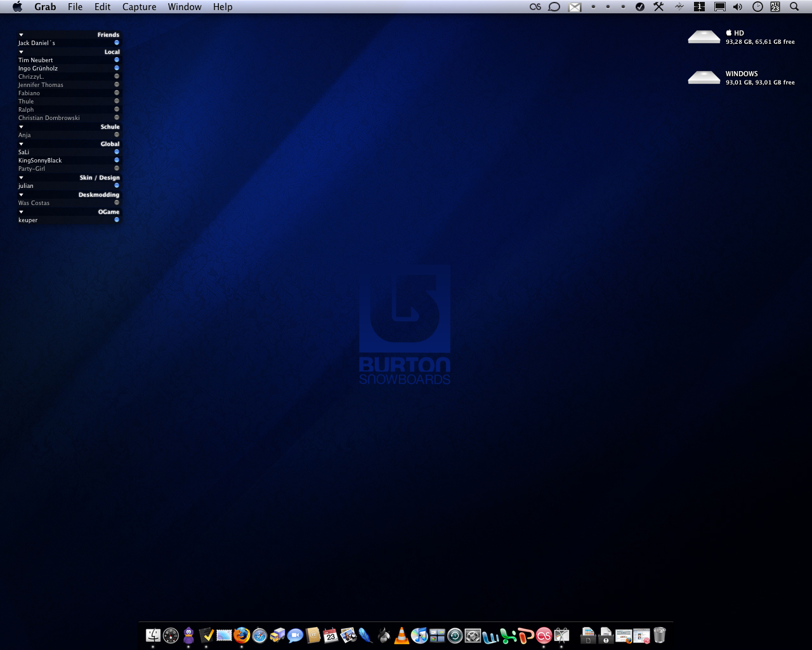Open Address Book in the dock
Screen dimensions: 812x650
(313, 635)
